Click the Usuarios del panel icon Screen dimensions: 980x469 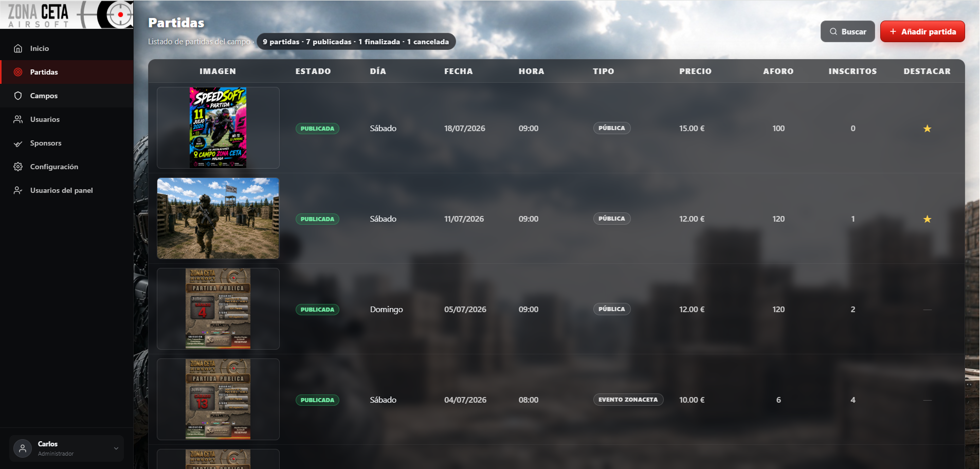pos(18,190)
